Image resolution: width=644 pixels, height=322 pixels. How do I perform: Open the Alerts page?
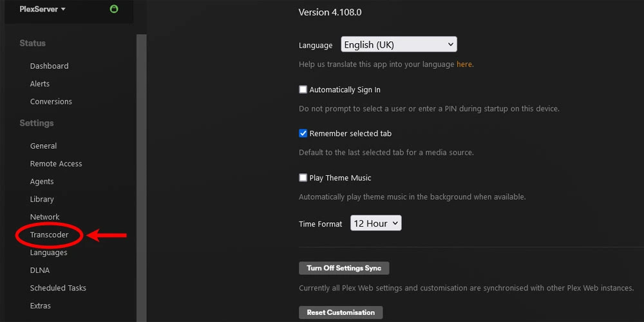[40, 84]
